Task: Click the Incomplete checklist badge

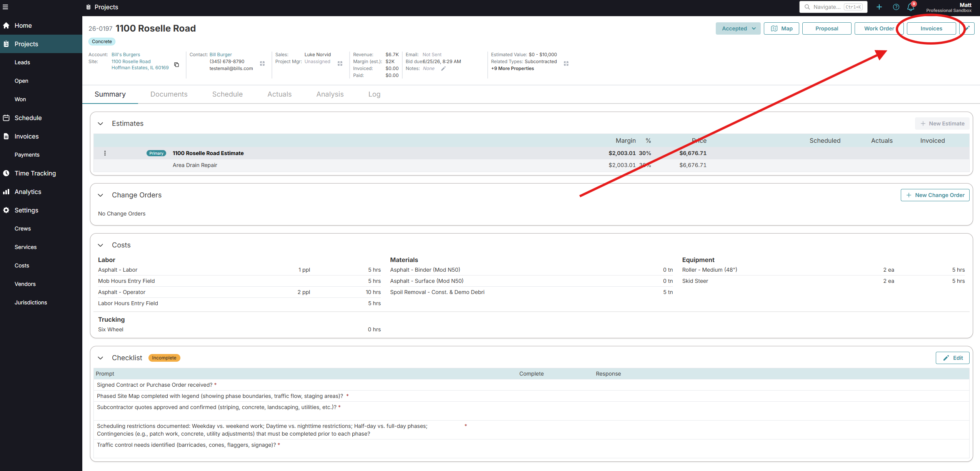Action: tap(164, 358)
